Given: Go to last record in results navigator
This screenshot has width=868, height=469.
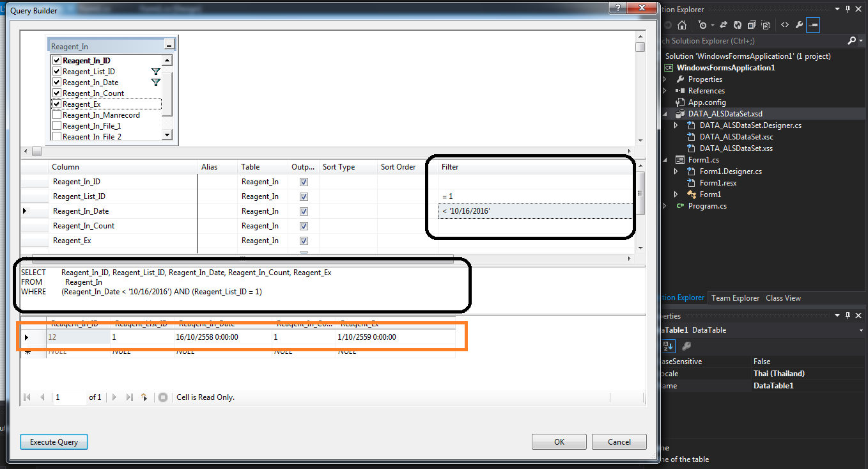Looking at the screenshot, I should (129, 397).
